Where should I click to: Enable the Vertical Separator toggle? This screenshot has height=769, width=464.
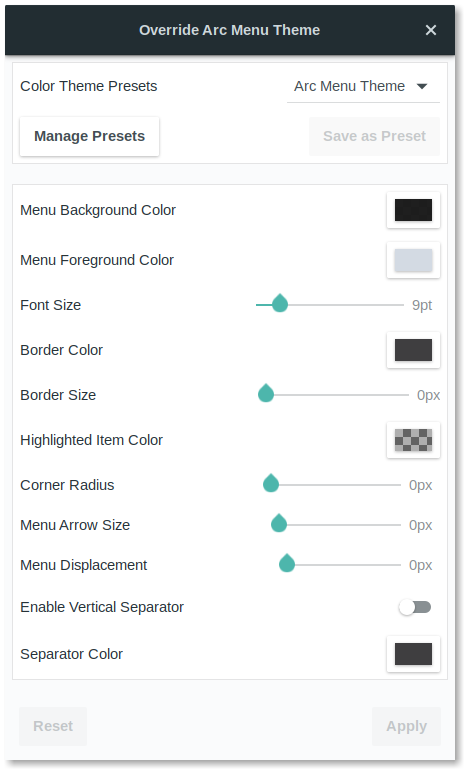tap(414, 607)
